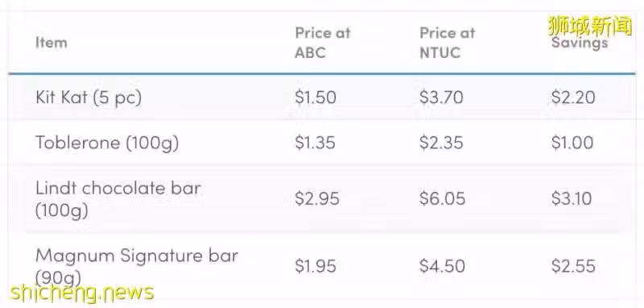The width and height of the screenshot is (644, 308).
Task: Select the $1.00 savings value
Action: pos(572,143)
